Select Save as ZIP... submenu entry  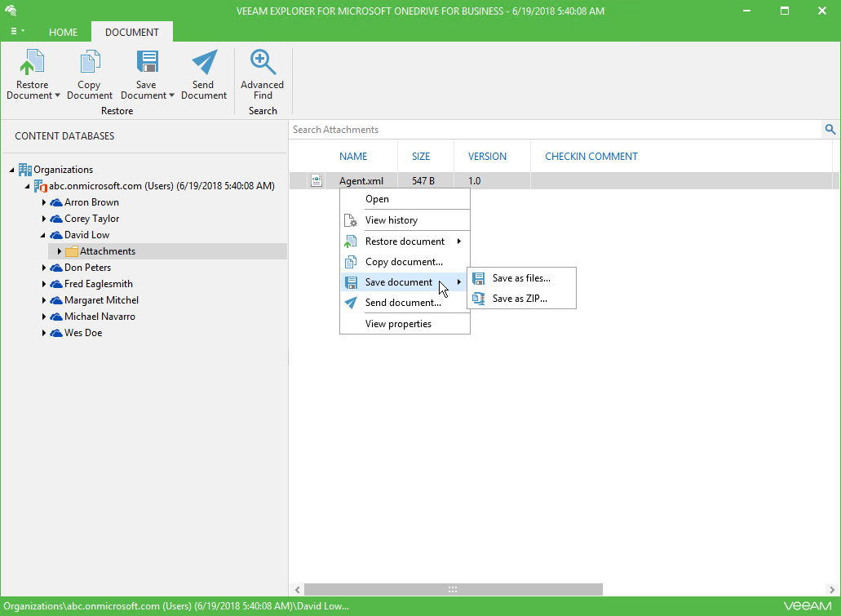pos(522,299)
